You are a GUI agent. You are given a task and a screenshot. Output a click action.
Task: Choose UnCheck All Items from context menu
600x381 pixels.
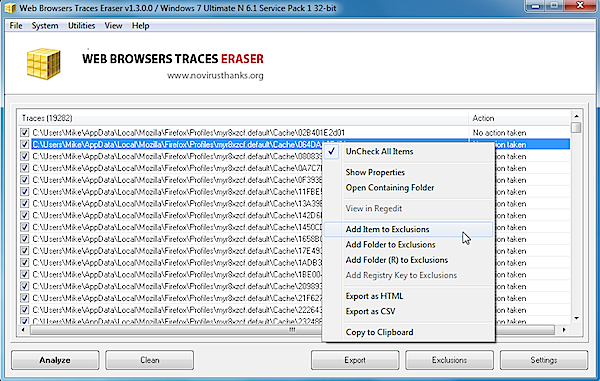point(408,151)
